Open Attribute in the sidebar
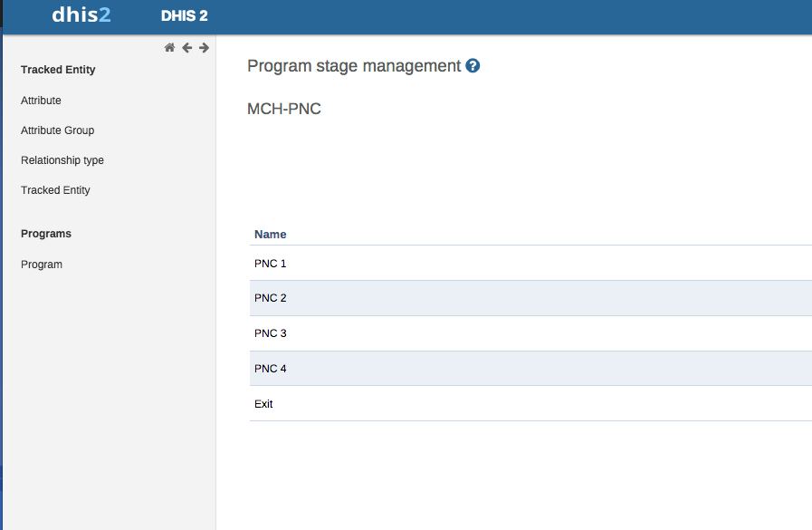 [41, 101]
